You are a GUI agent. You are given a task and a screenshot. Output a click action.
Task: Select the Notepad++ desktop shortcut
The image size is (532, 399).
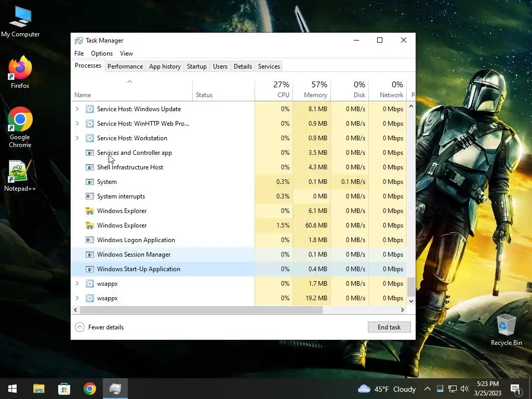tap(20, 176)
